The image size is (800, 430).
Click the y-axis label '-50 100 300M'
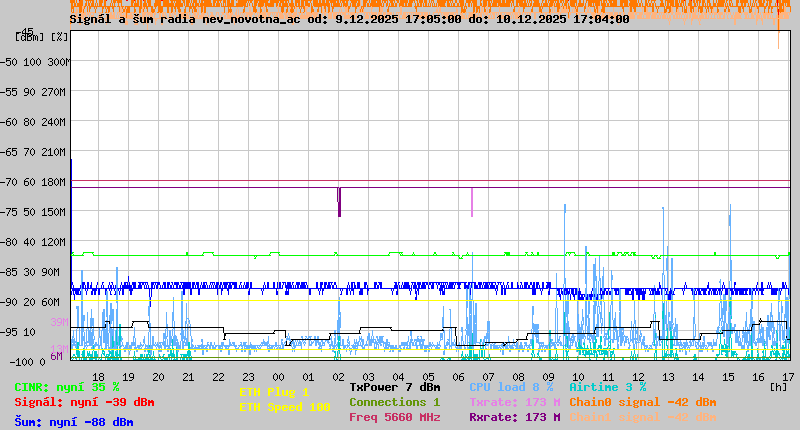(x=35, y=62)
